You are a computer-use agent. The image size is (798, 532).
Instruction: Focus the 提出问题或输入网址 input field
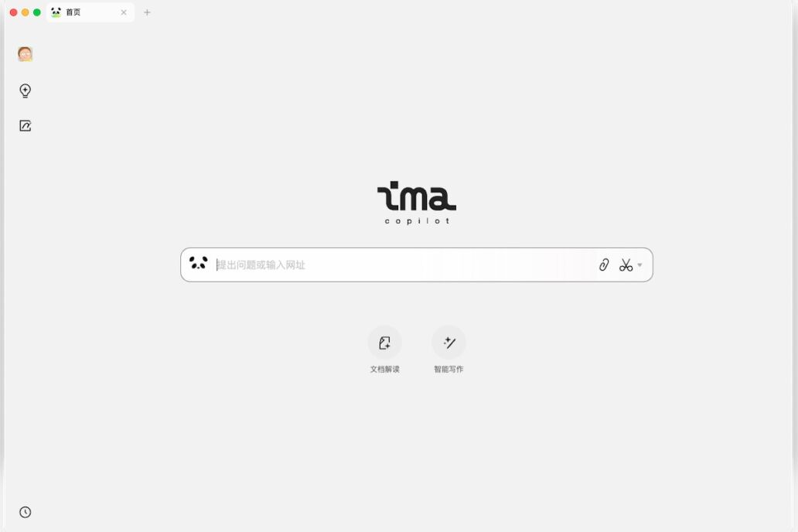click(404, 264)
